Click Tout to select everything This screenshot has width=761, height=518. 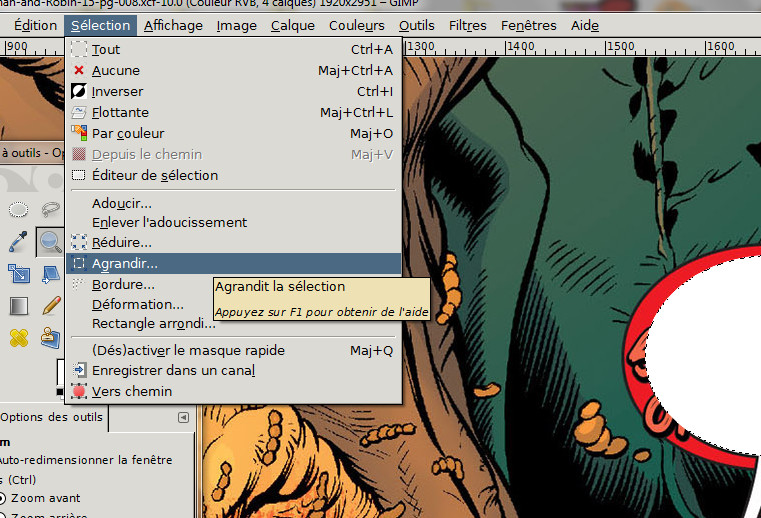point(233,50)
